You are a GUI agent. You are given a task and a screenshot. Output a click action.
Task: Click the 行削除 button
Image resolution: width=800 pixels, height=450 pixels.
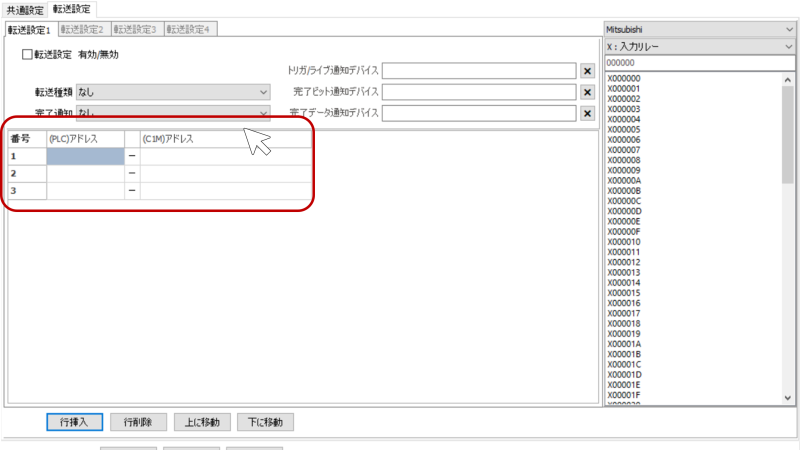(137, 421)
